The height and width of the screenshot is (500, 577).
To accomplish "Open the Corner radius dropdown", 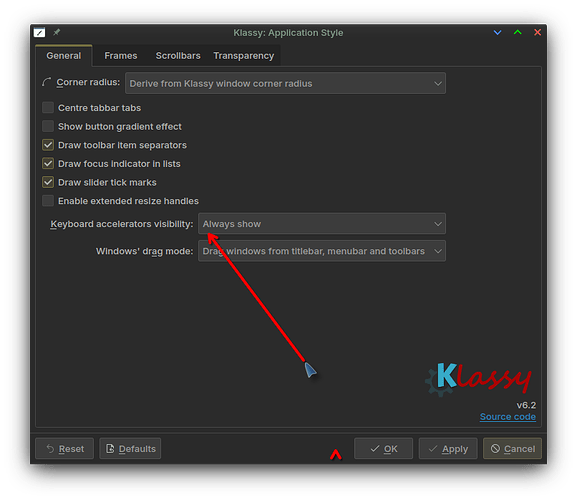I will pyautogui.click(x=286, y=84).
